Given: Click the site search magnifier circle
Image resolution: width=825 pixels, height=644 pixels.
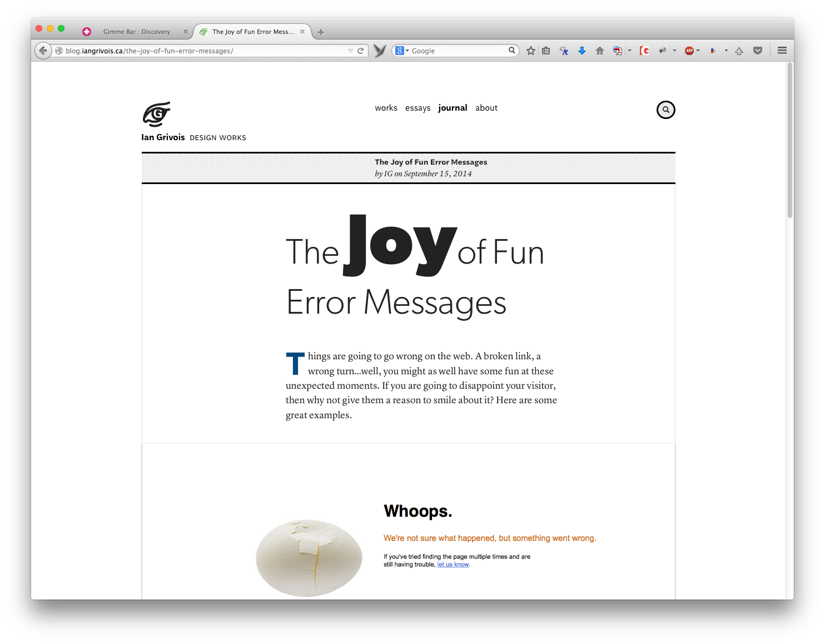Looking at the screenshot, I should point(665,110).
